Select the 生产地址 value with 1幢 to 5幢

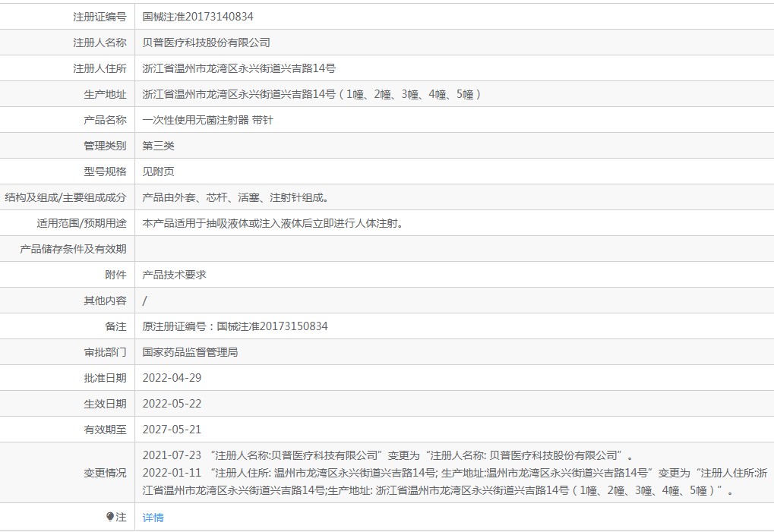[x=312, y=94]
